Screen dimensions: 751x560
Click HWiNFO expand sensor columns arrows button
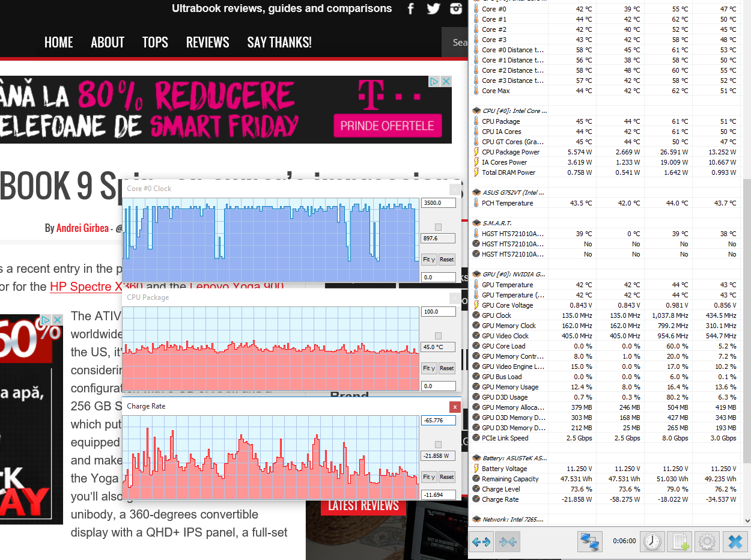(x=481, y=542)
